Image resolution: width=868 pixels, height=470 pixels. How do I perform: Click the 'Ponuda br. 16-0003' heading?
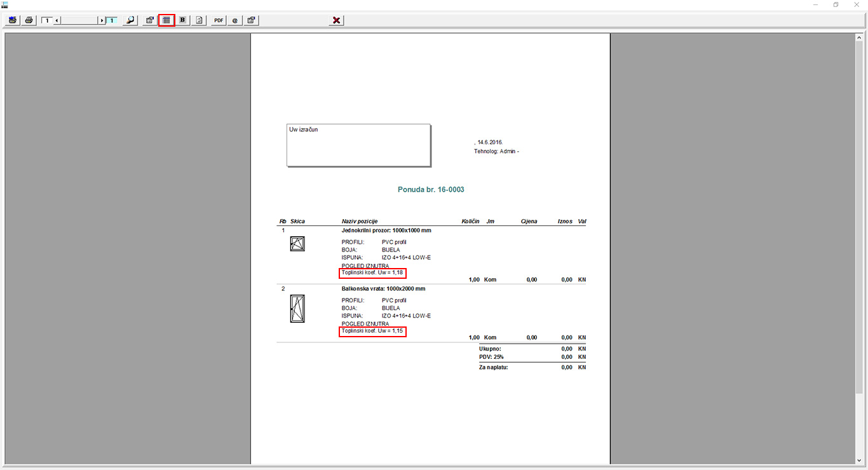click(431, 189)
